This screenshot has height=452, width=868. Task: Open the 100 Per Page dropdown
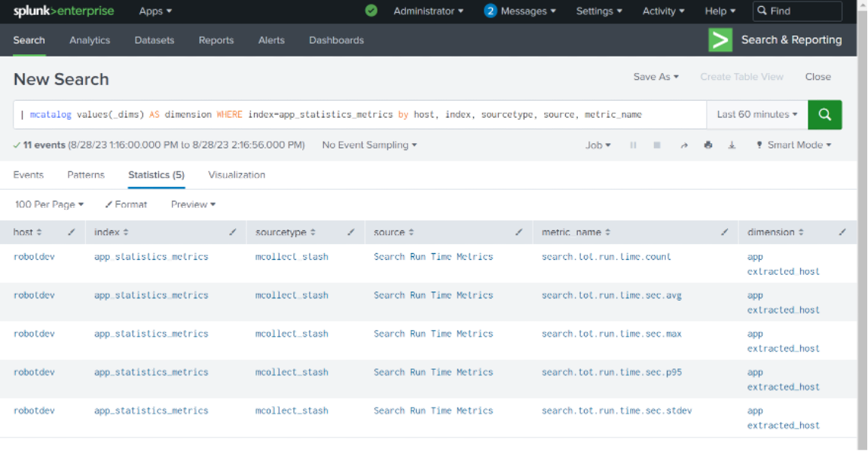pos(49,205)
